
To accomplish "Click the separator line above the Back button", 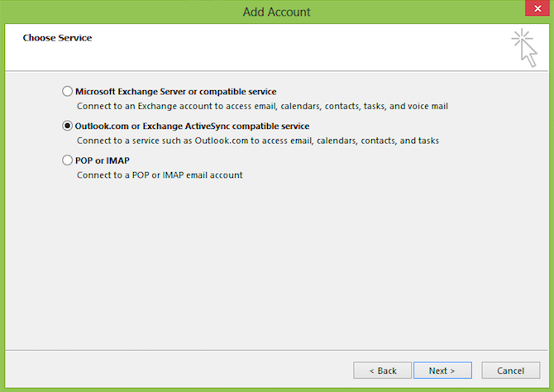I will pyautogui.click(x=277, y=351).
